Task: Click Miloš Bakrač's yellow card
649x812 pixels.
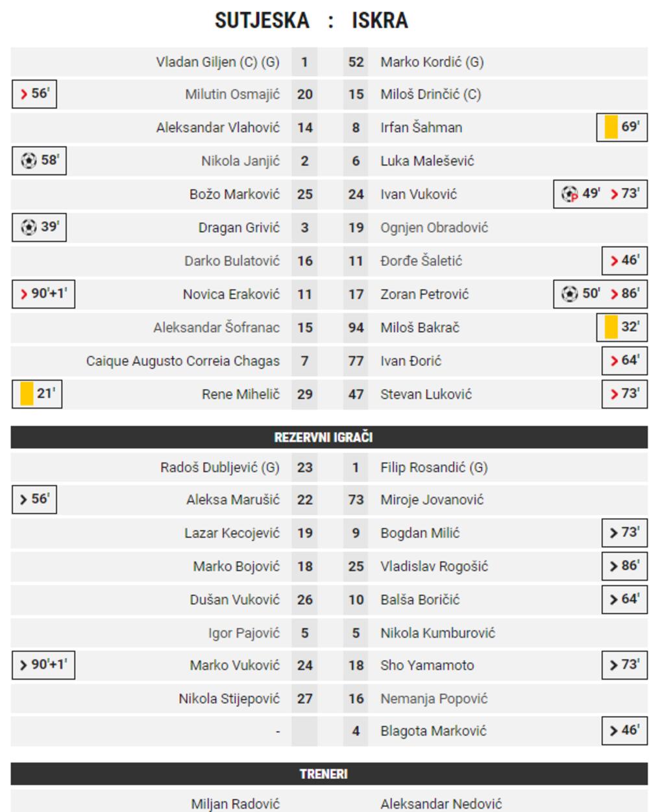Action: tap(611, 327)
